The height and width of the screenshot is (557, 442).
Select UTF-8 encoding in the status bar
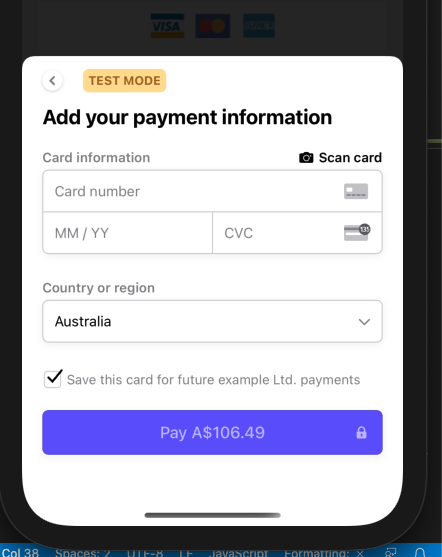145,553
